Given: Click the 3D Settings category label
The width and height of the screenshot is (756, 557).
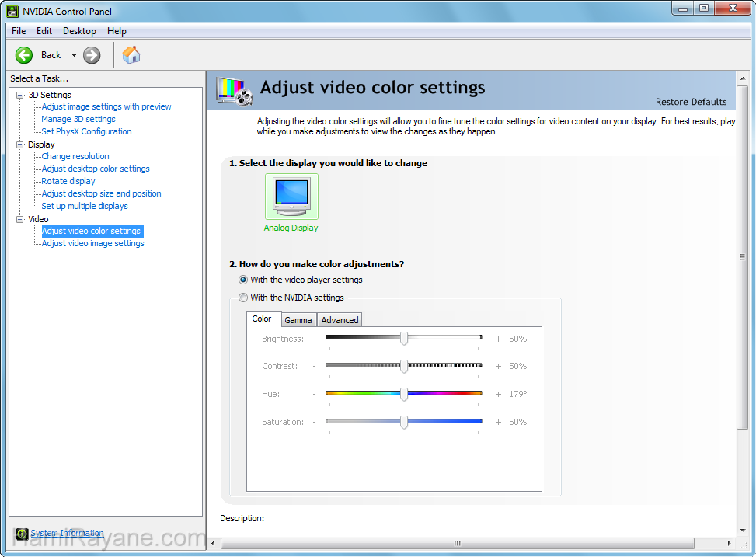Looking at the screenshot, I should tap(50, 95).
